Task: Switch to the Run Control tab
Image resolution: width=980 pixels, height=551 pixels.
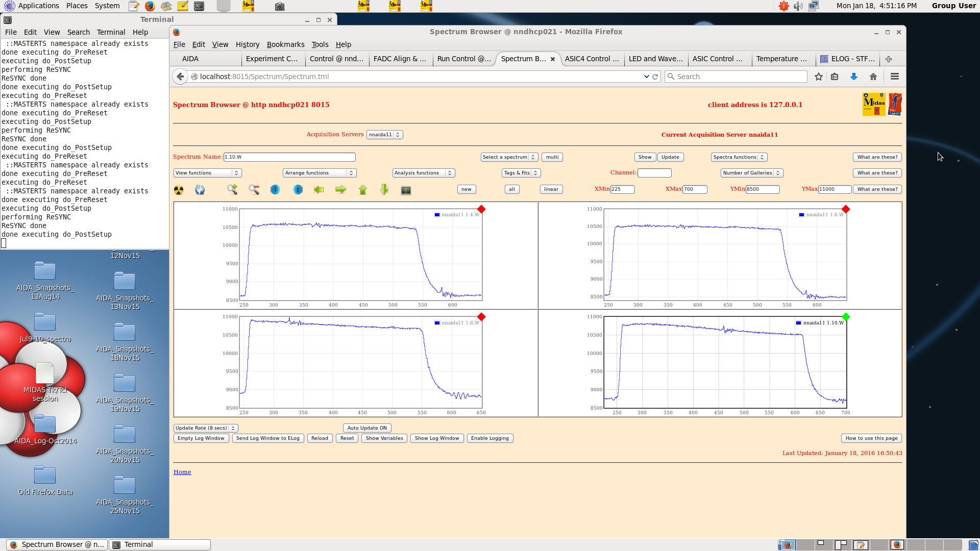Action: coord(464,59)
